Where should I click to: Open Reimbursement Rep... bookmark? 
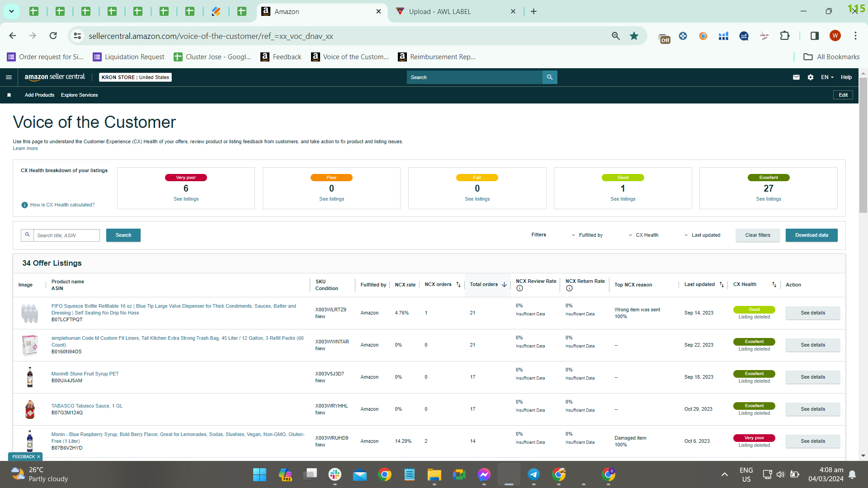point(437,56)
